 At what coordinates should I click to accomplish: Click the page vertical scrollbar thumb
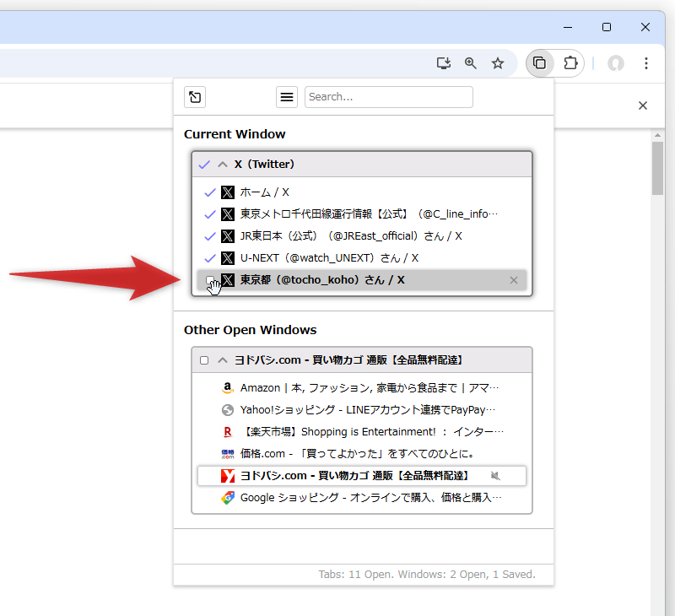click(x=657, y=168)
